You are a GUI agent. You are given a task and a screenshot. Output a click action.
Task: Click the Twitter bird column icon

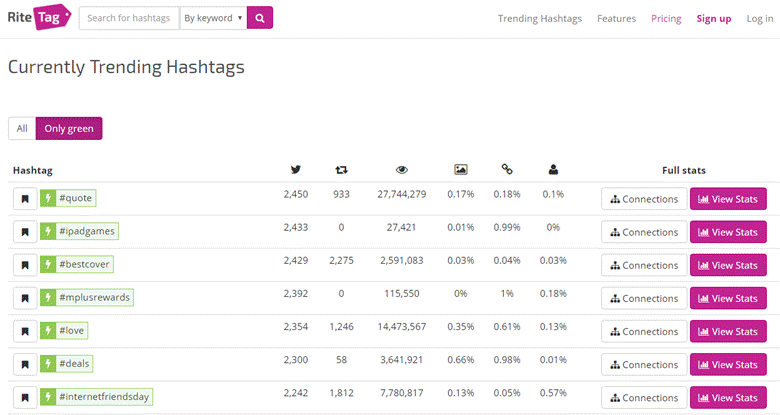click(x=295, y=171)
